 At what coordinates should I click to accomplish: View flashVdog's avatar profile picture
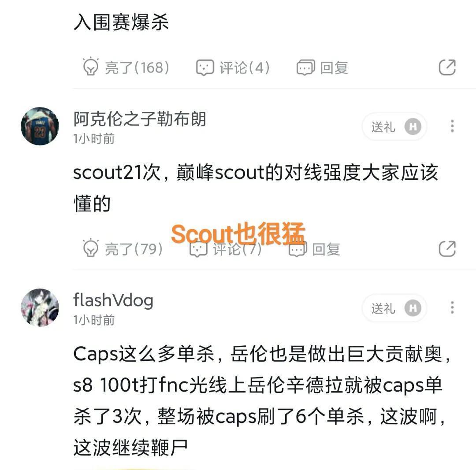[40, 307]
